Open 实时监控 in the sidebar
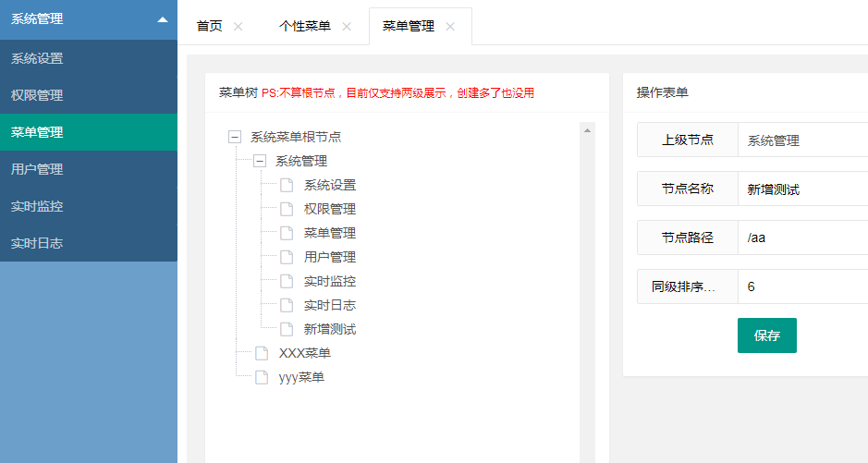This screenshot has width=868, height=463. (89, 206)
